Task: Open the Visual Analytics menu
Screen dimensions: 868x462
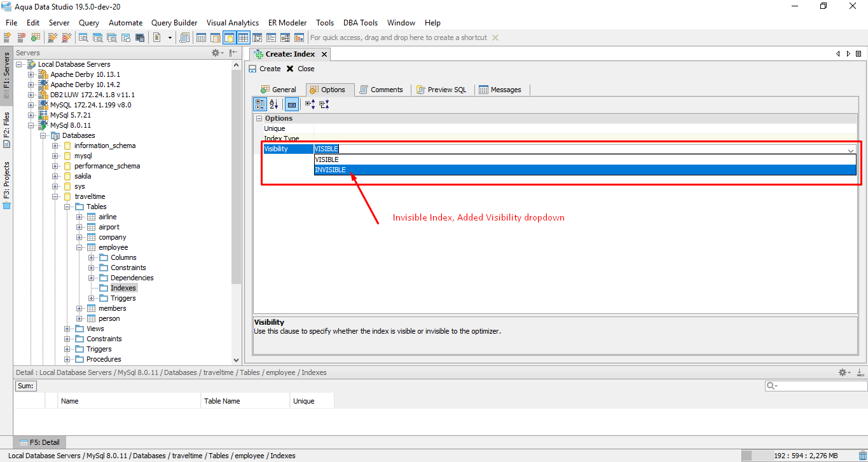Action: 233,22
